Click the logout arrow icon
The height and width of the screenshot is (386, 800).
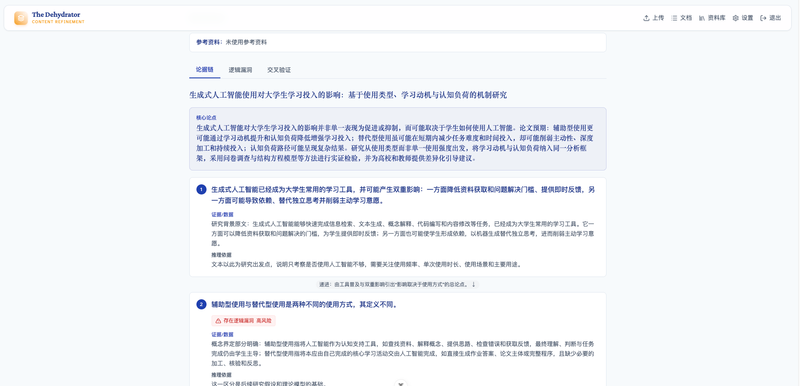coord(763,18)
